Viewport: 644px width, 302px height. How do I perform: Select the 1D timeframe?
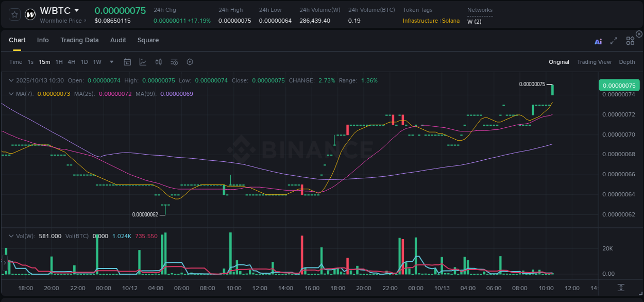pyautogui.click(x=84, y=62)
